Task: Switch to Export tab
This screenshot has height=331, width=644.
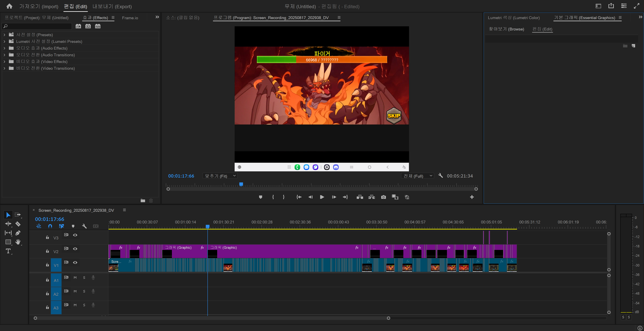Action: point(112,7)
